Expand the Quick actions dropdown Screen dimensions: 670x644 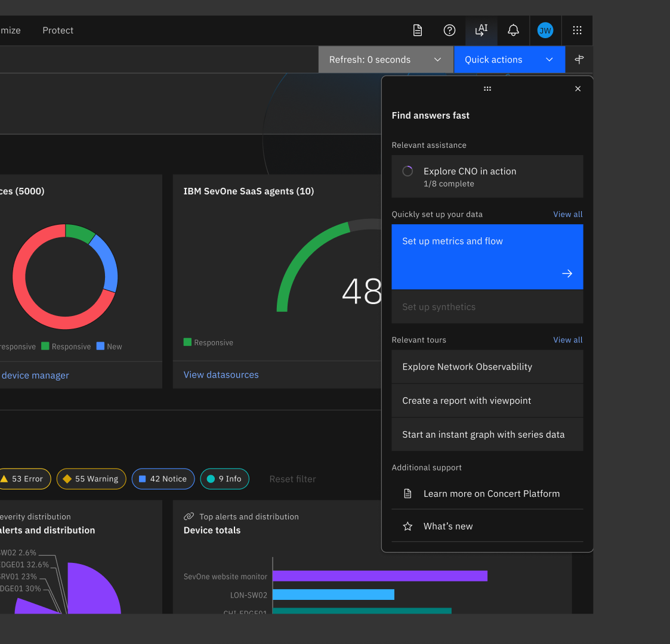point(510,60)
